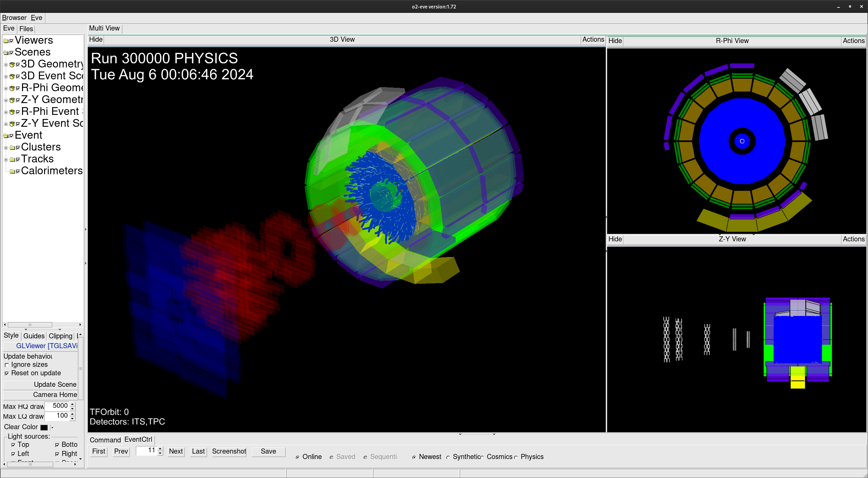Open the Clear Color dropdown arrow
The height and width of the screenshot is (478, 868).
(x=52, y=427)
